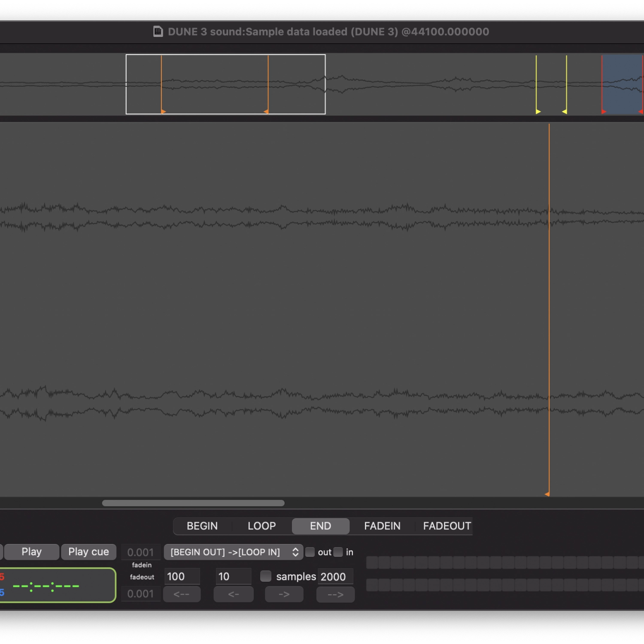Click the fadein value field 0.001

click(x=141, y=552)
